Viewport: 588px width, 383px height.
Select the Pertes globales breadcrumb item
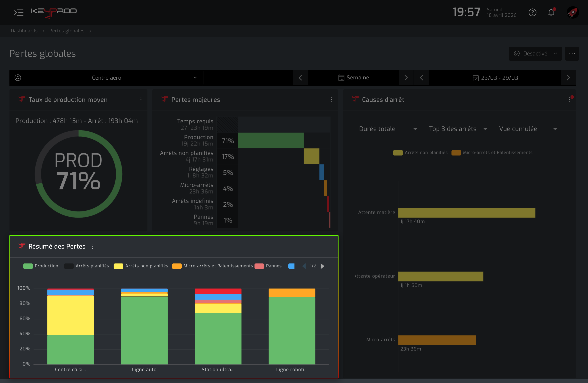[x=67, y=31]
